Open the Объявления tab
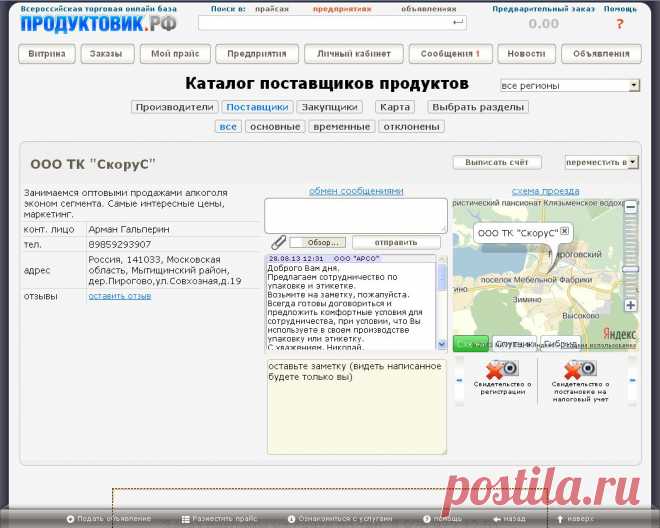660x528 pixels. (x=601, y=54)
